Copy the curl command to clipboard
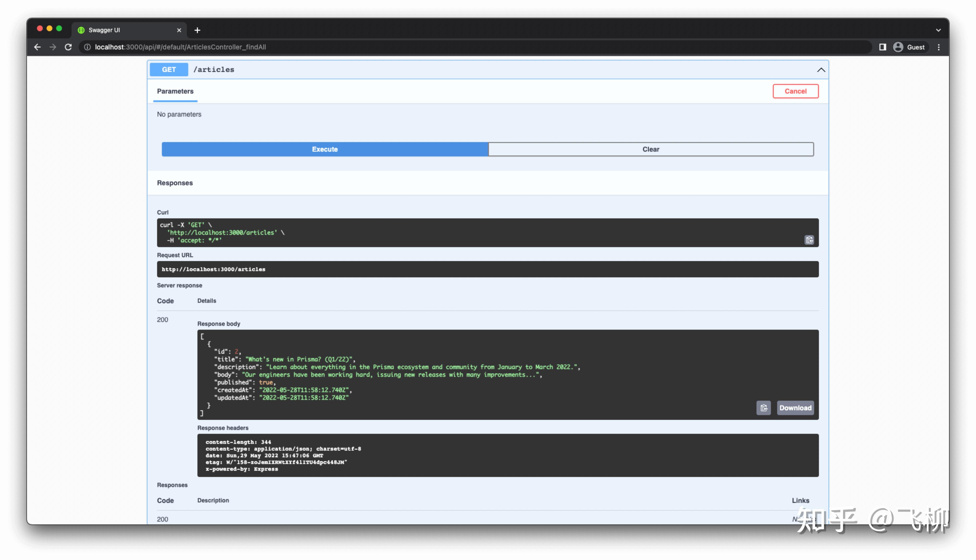 (809, 240)
